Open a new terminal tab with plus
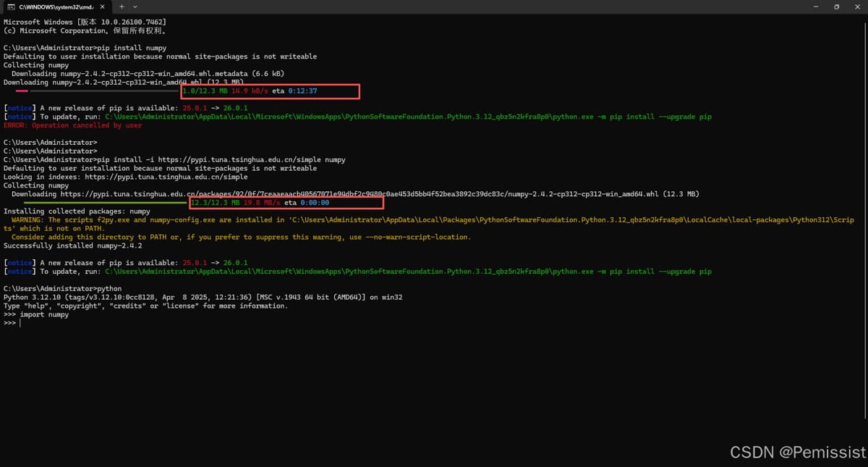 pos(122,7)
